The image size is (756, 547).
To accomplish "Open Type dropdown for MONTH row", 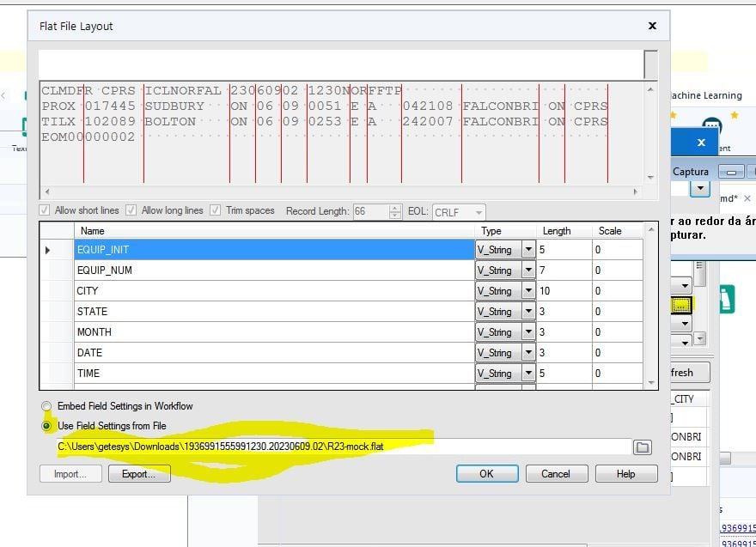I will click(x=528, y=332).
